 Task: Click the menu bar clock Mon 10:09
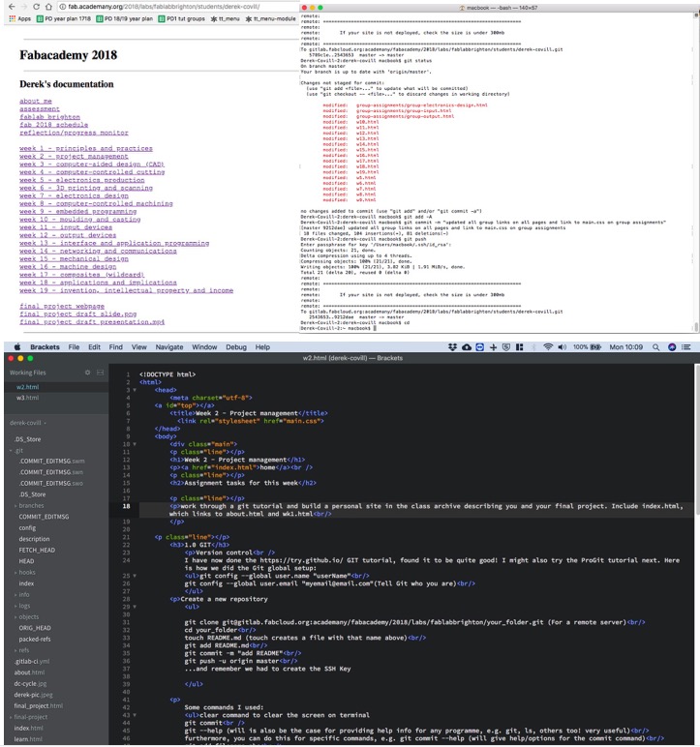(626, 347)
